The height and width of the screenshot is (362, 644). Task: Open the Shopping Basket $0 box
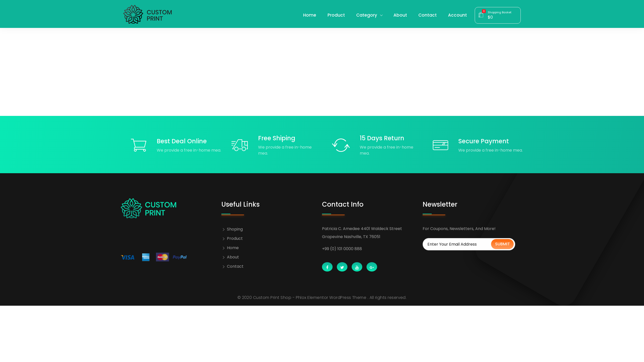(499, 15)
